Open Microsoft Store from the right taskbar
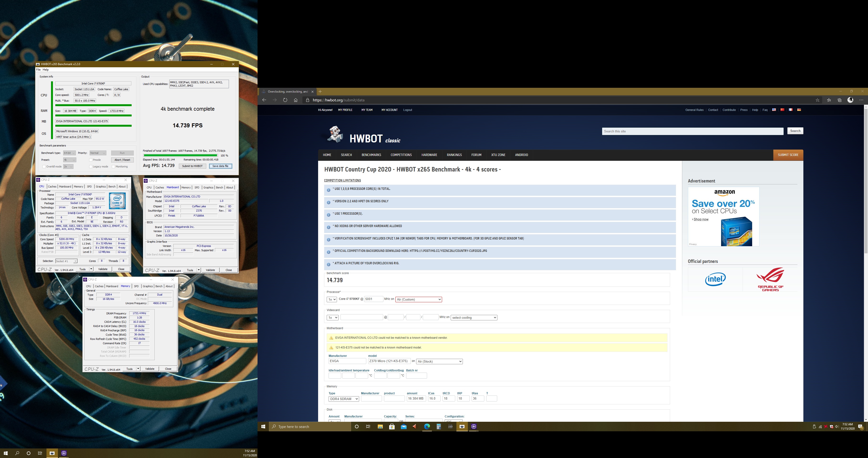Screen dimensions: 868x458 tap(392, 426)
